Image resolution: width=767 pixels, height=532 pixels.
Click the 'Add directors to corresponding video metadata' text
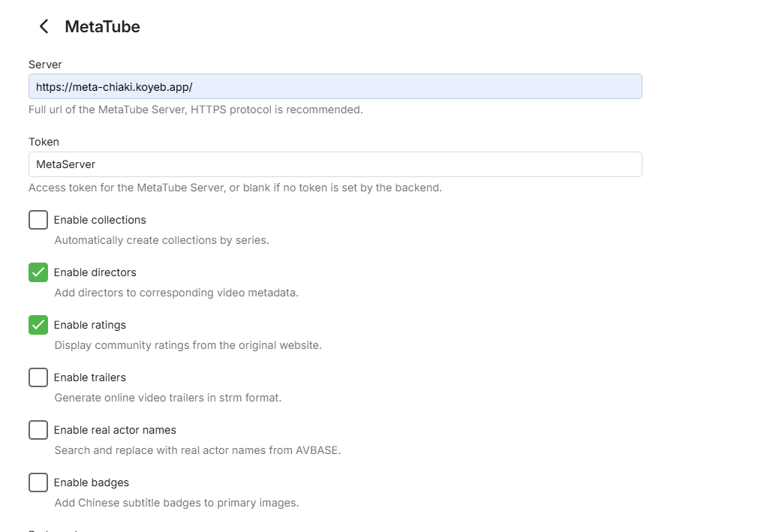pos(176,293)
